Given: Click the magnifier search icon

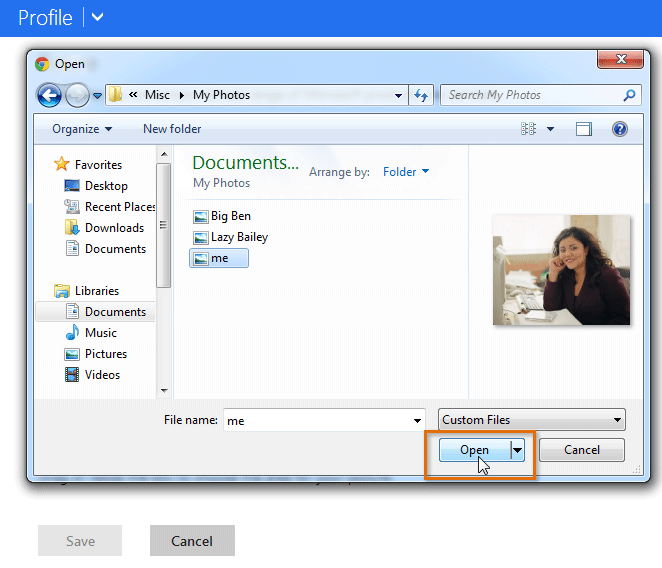Looking at the screenshot, I should pyautogui.click(x=629, y=95).
